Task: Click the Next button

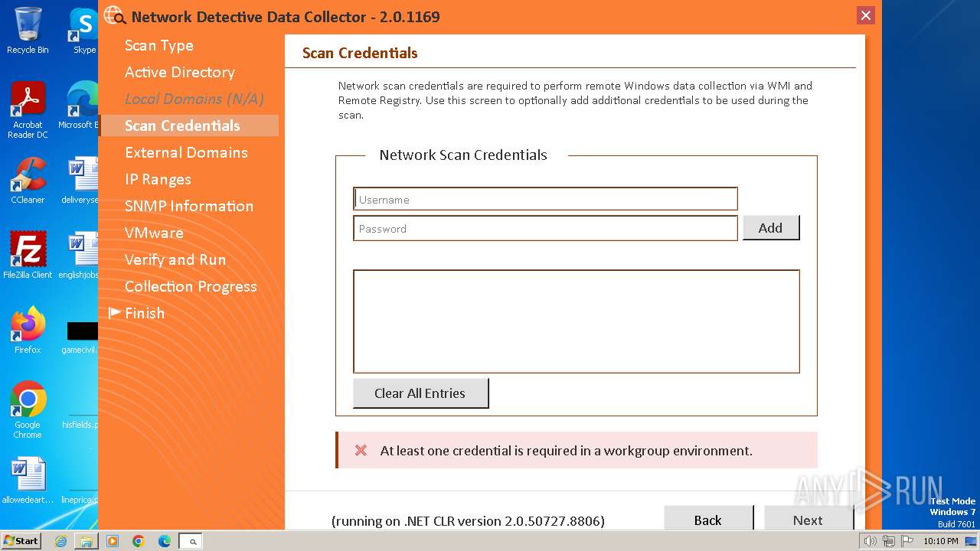Action: pyautogui.click(x=808, y=518)
